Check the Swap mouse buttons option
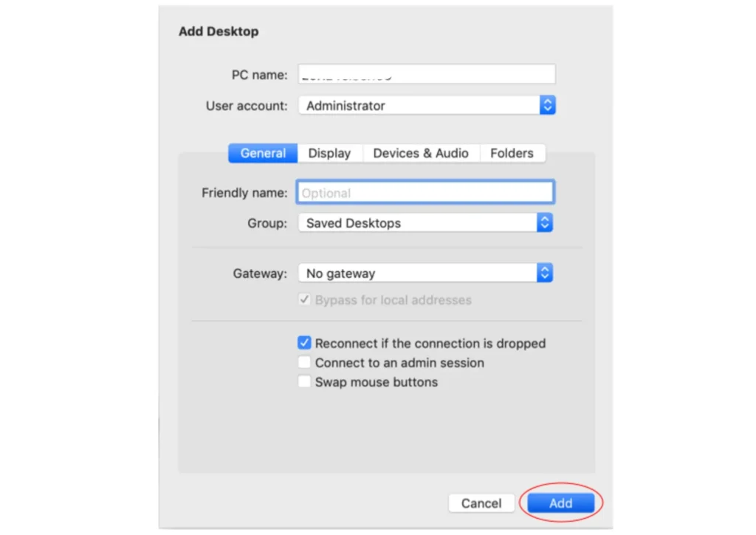Viewport: 756px width, 535px height. pyautogui.click(x=304, y=381)
